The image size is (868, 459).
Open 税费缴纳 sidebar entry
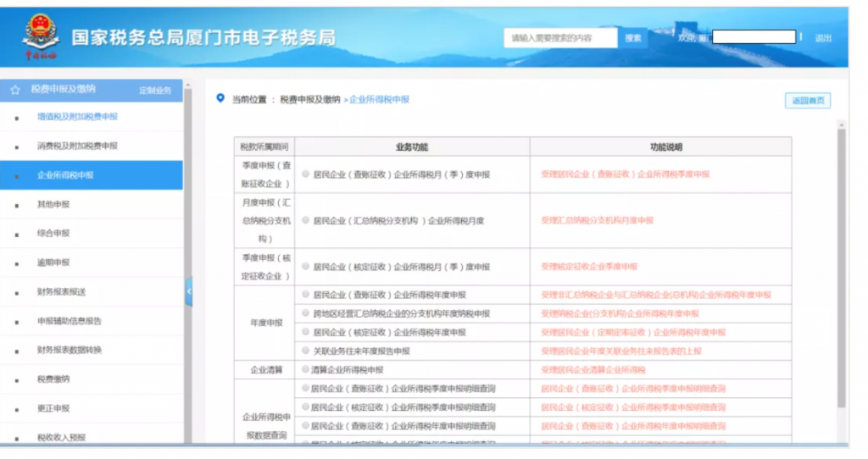click(x=53, y=379)
